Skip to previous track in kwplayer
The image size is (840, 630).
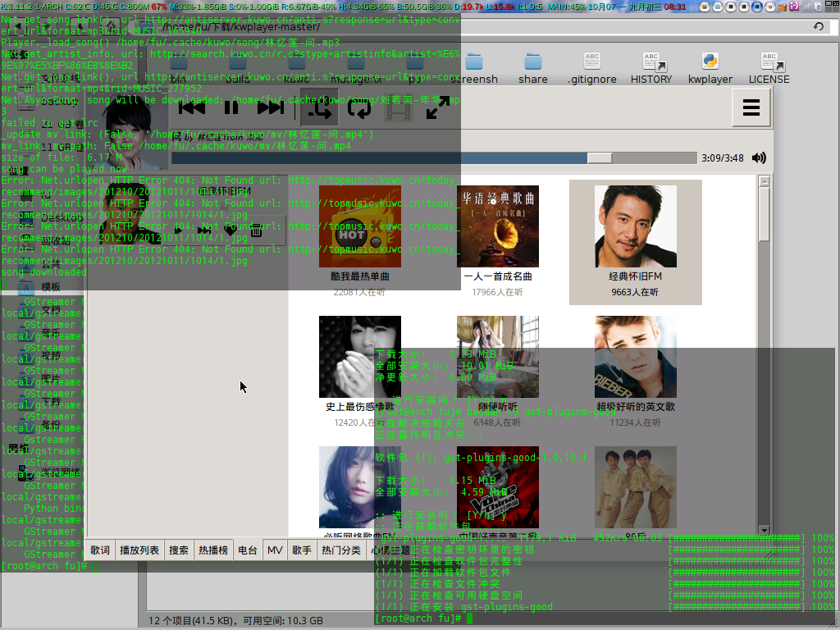[x=191, y=108]
